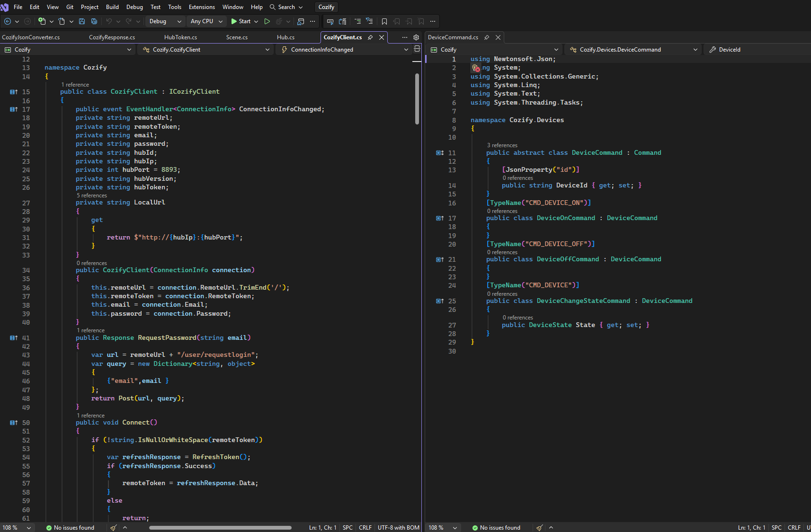Click the inheritance margin icon on line 15

point(14,92)
